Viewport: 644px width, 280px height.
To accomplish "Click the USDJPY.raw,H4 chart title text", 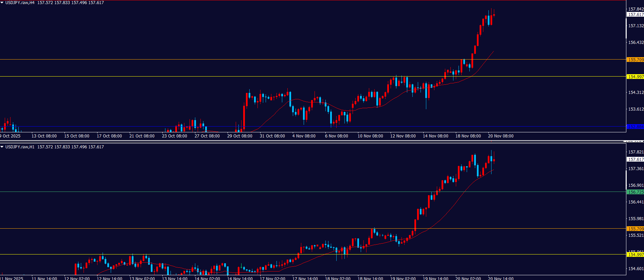I will click(20, 3).
